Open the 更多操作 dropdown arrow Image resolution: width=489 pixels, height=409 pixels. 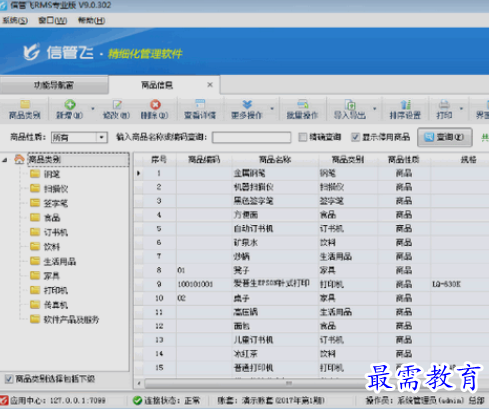coord(272,109)
